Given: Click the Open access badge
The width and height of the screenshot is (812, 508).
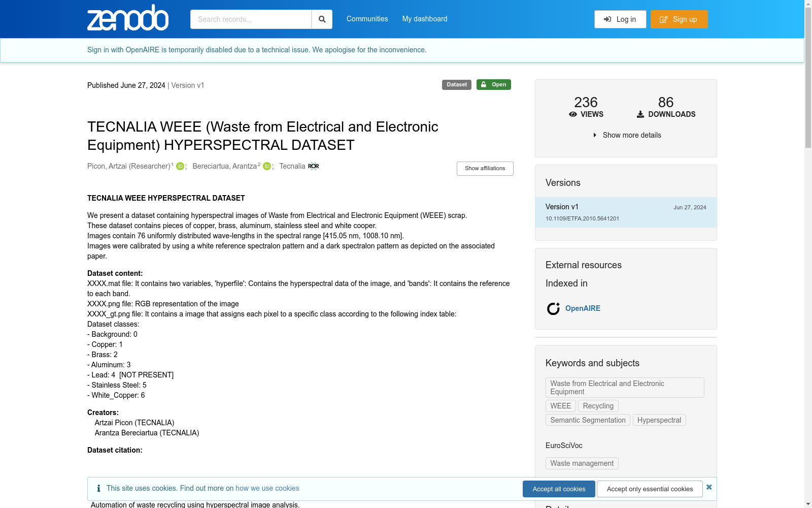Looking at the screenshot, I should [x=494, y=85].
